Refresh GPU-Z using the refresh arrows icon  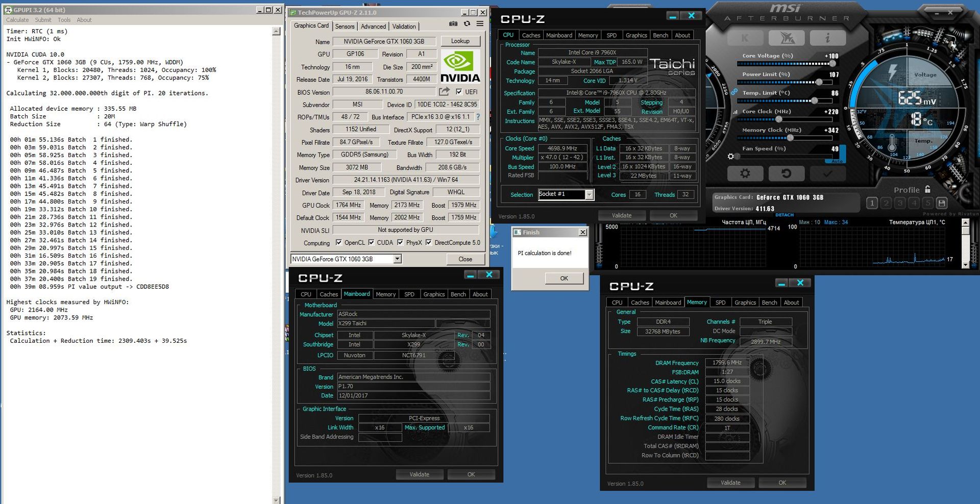(x=467, y=24)
